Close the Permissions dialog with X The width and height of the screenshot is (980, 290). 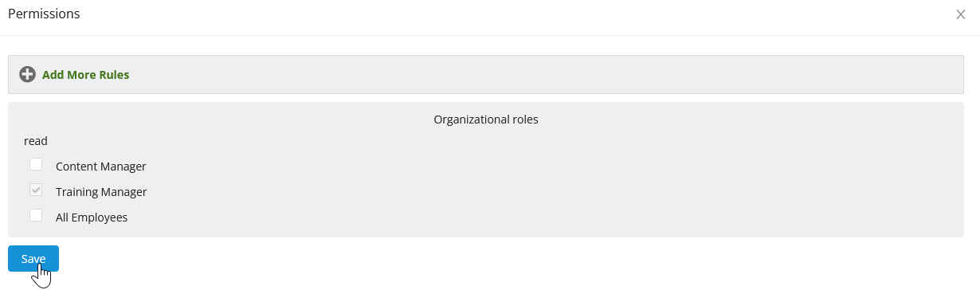point(960,14)
